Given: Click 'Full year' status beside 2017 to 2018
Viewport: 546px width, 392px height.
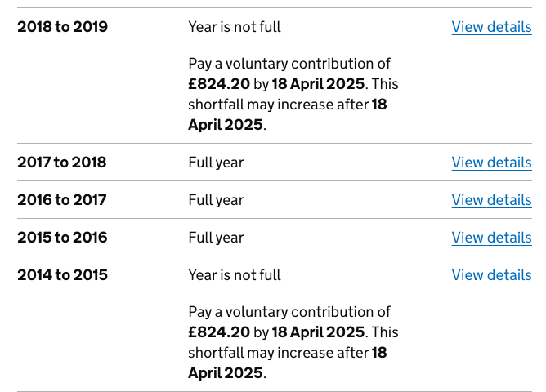Looking at the screenshot, I should (216, 163).
